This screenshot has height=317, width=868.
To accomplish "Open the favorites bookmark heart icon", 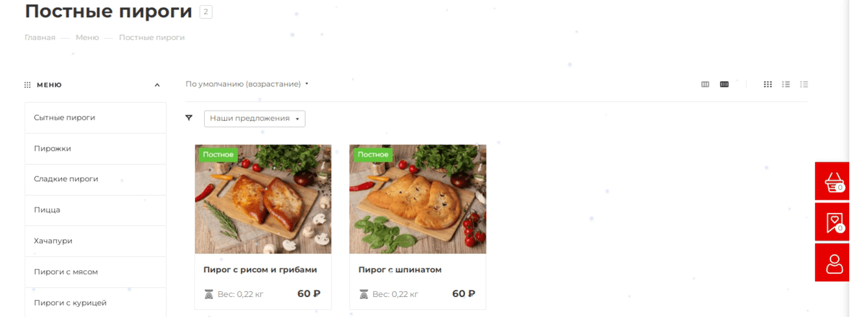I will click(834, 222).
